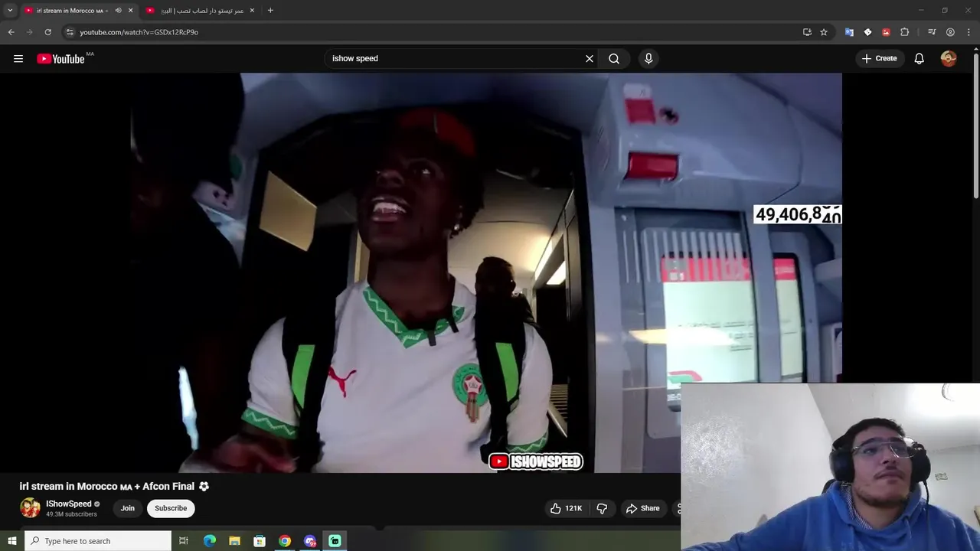Open the Chrome profile icon
980x551 pixels.
point(950,32)
